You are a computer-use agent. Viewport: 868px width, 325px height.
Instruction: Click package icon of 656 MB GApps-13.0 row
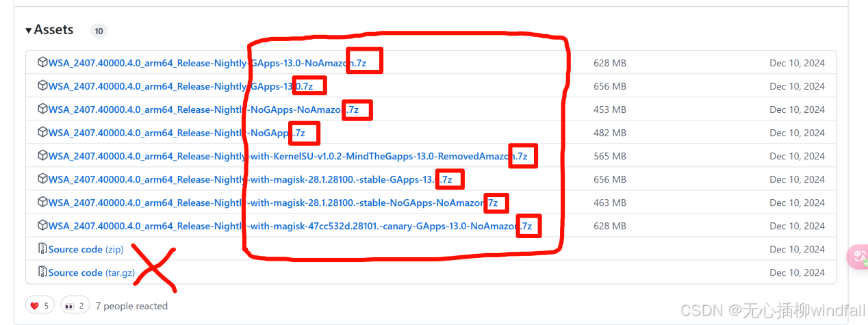(x=42, y=86)
